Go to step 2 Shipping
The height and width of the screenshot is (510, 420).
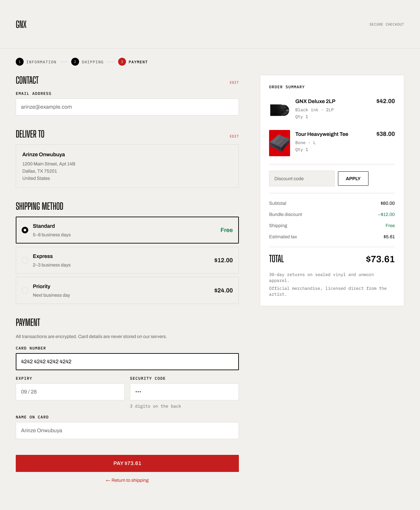[x=87, y=62]
